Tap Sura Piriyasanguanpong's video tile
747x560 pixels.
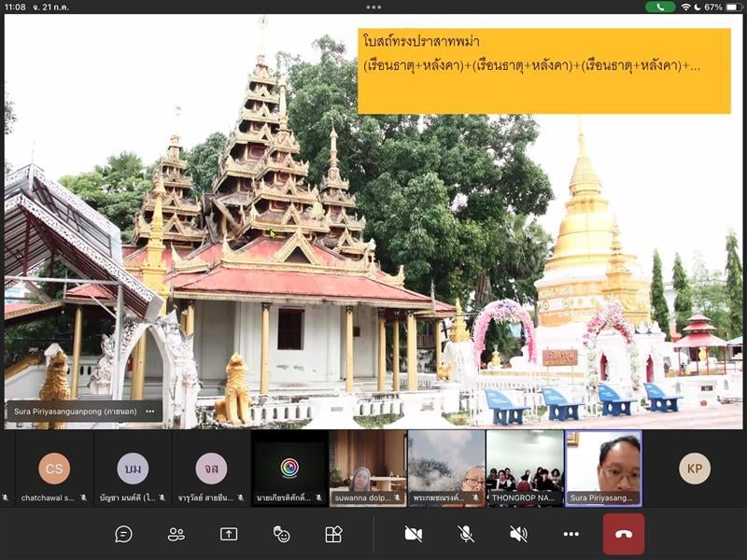tap(604, 467)
